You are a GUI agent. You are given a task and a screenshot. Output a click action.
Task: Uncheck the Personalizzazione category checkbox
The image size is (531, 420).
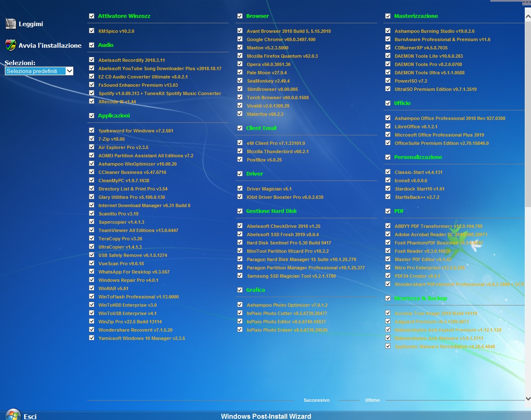[388, 157]
